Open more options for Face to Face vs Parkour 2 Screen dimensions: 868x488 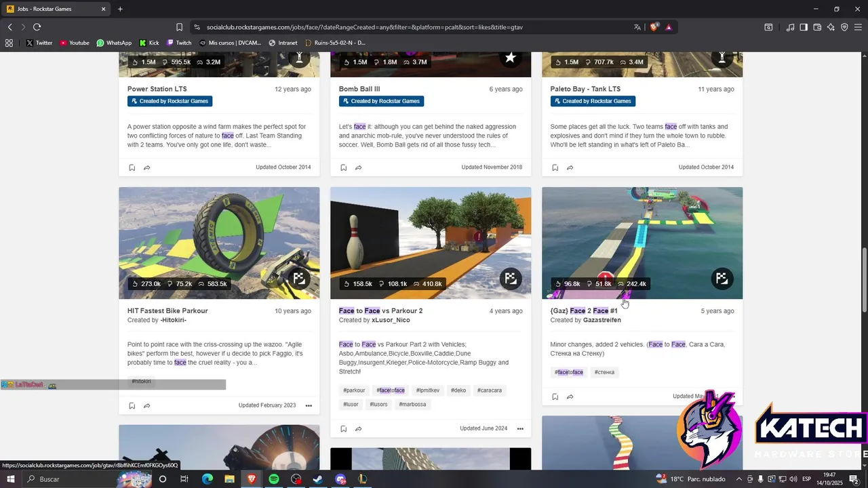520,429
